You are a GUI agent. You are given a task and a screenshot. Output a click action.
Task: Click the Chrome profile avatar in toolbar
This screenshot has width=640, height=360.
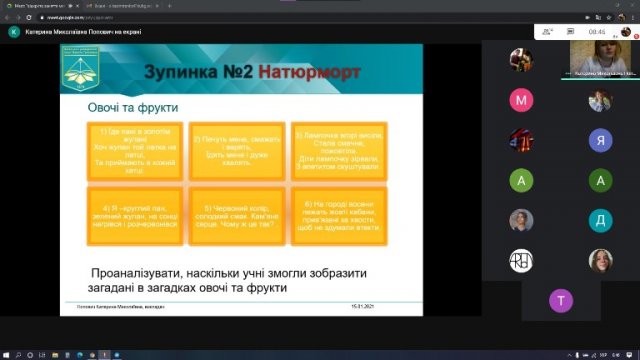pos(621,18)
